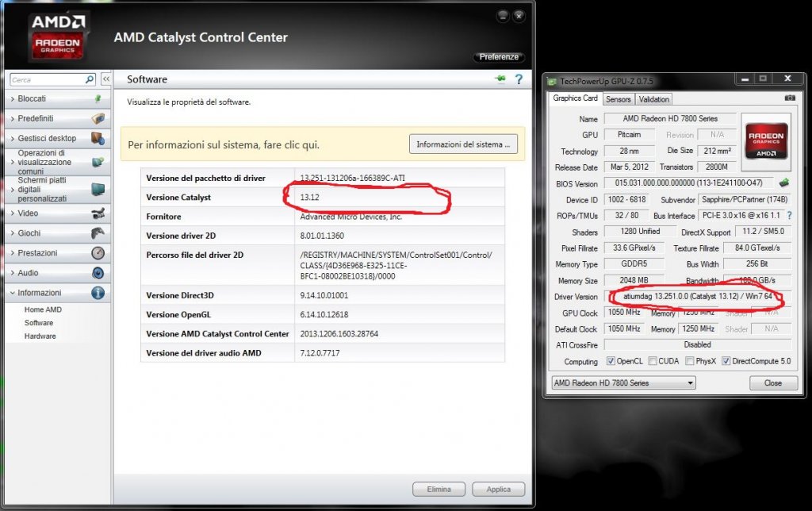
Task: Expand Schermi piatti digitali personalizzati section
Action: click(13, 189)
